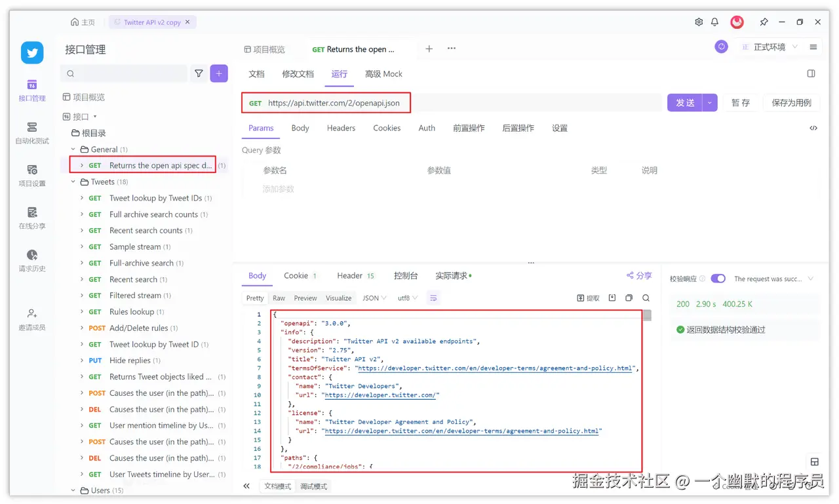The width and height of the screenshot is (839, 504).
Task: Open the Headers request tab
Action: [x=341, y=128]
